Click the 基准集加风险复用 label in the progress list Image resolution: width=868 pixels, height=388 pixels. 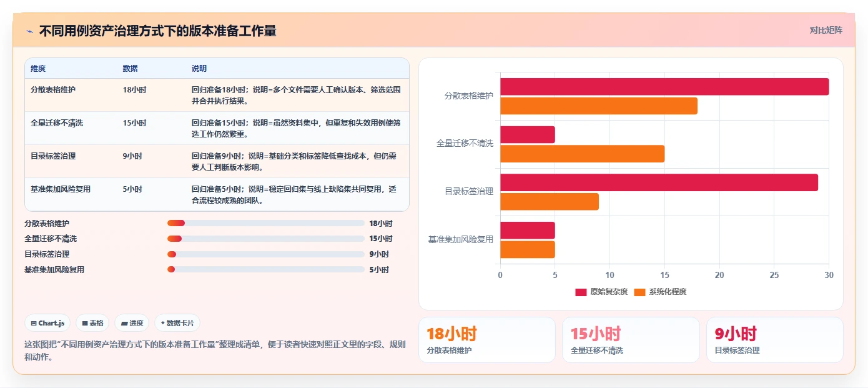tap(54, 269)
